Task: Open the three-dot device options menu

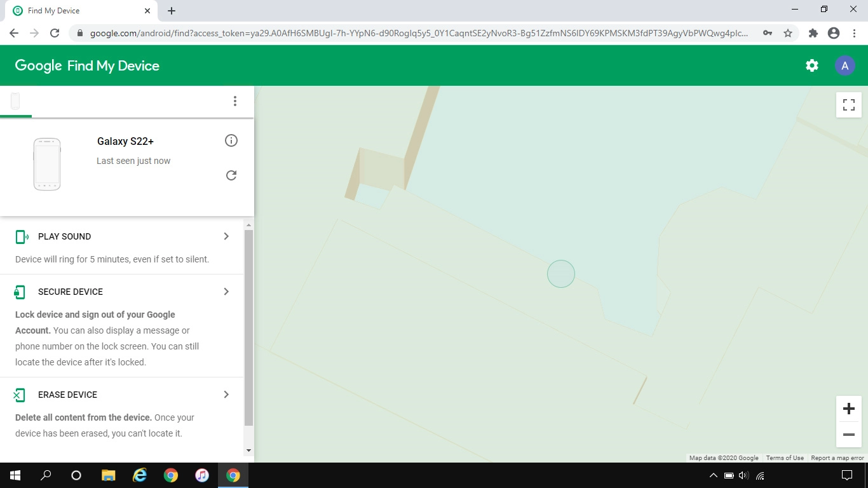Action: point(235,101)
